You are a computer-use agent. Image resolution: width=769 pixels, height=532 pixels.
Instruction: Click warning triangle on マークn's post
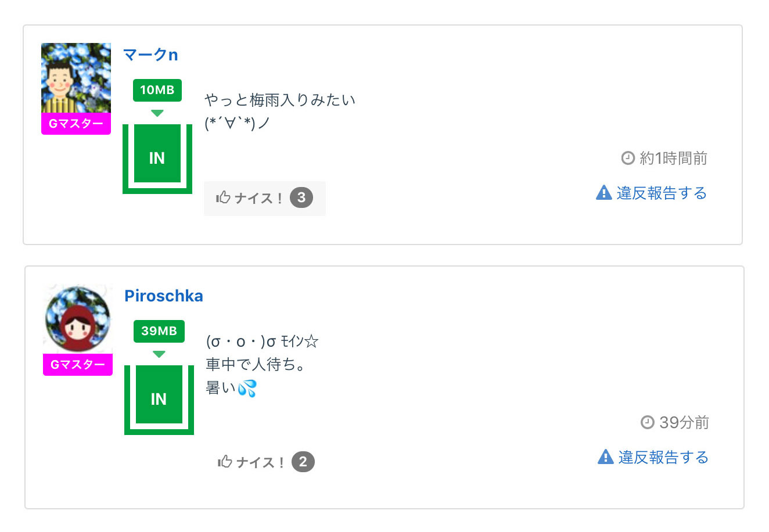(604, 193)
